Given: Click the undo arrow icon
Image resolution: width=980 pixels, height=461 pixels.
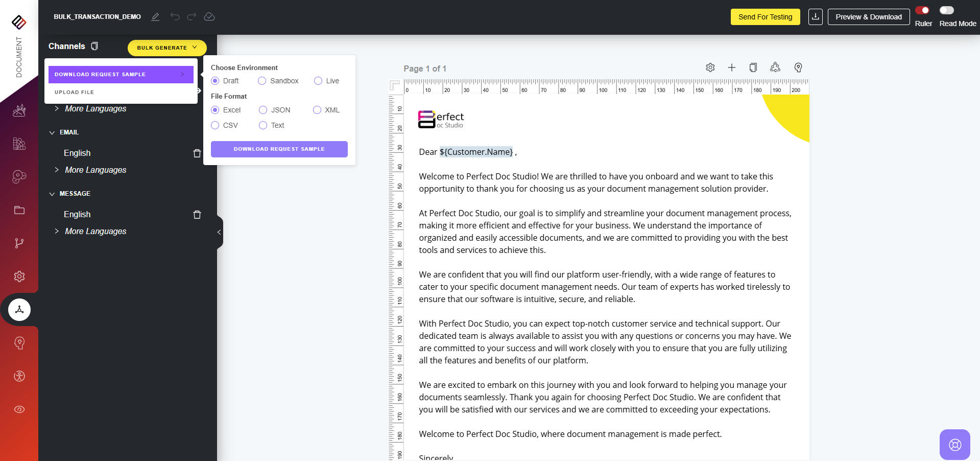Looking at the screenshot, I should point(175,17).
